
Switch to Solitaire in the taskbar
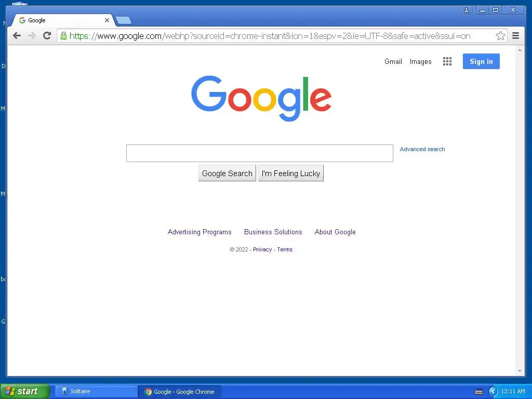[x=96, y=392]
